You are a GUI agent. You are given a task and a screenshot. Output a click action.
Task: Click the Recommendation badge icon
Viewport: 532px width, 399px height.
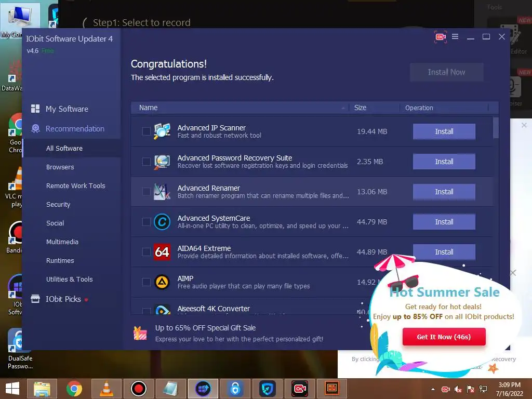pos(35,129)
